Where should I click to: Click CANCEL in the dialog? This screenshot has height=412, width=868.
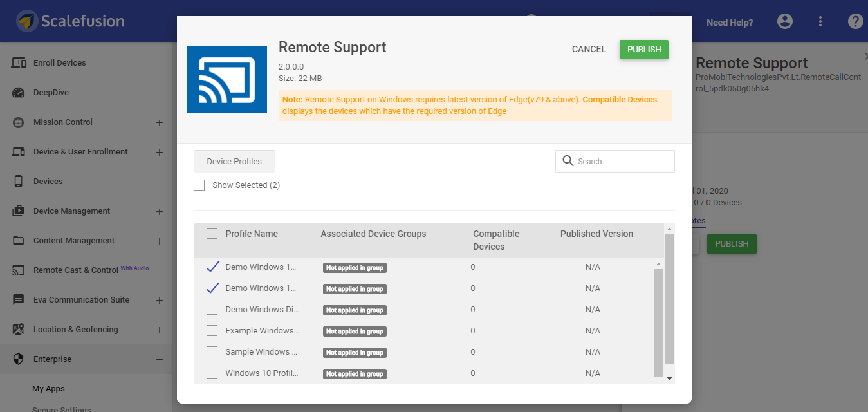tap(589, 49)
